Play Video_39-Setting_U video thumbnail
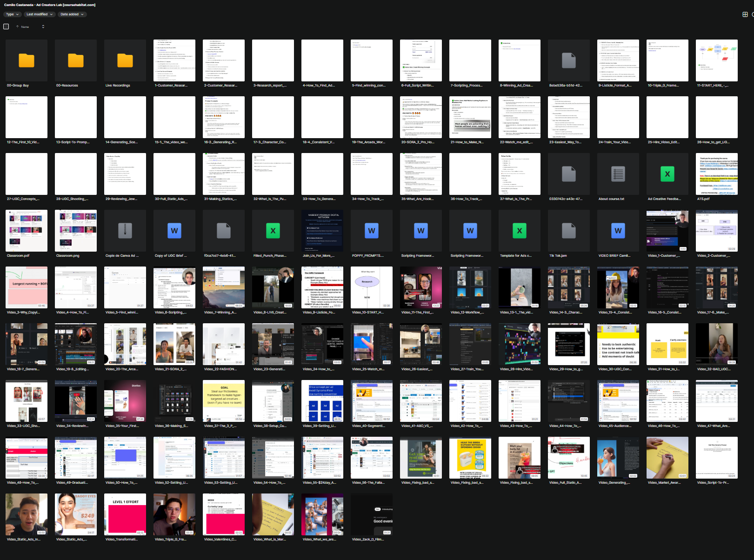 pyautogui.click(x=322, y=401)
